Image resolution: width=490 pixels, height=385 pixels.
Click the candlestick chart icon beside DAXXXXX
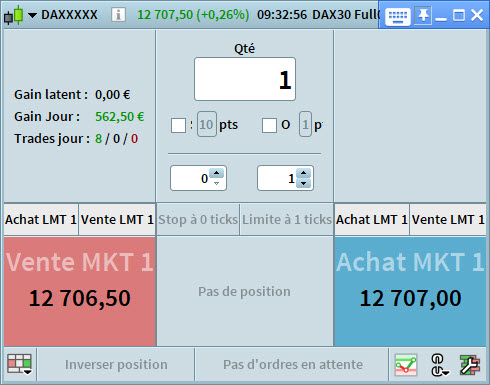[x=14, y=15]
